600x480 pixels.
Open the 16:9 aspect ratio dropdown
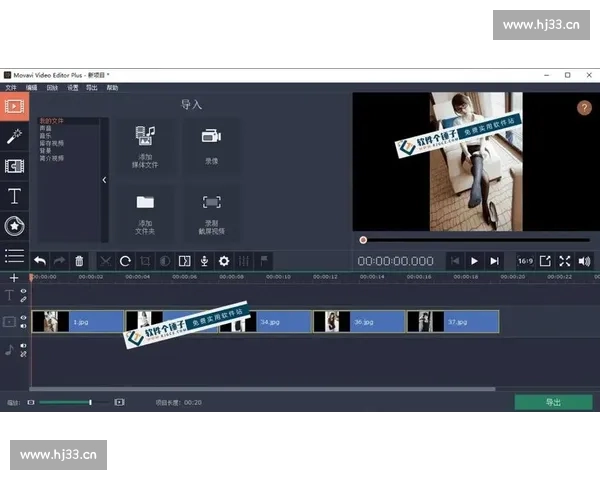pyautogui.click(x=525, y=261)
